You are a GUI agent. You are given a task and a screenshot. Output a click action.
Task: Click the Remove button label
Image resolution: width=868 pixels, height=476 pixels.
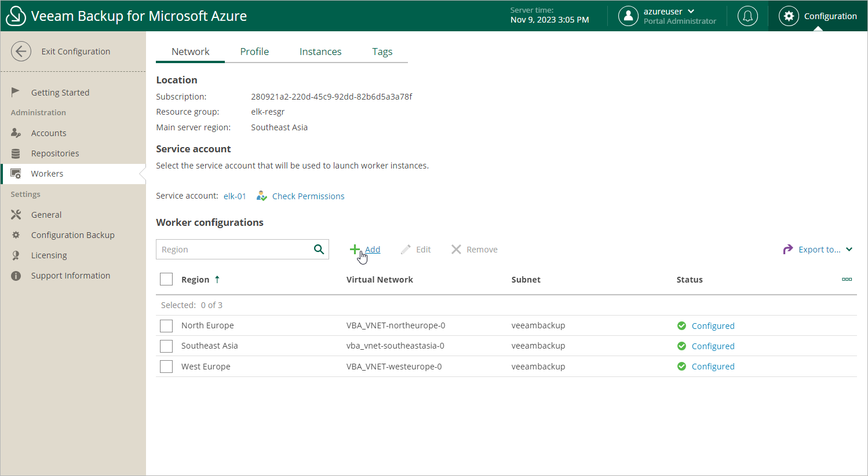[482, 250]
